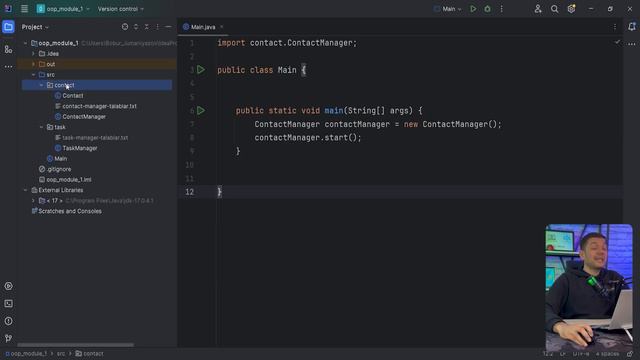Click run gutter icon beside main method
This screenshot has width=640, height=360.
(201, 111)
